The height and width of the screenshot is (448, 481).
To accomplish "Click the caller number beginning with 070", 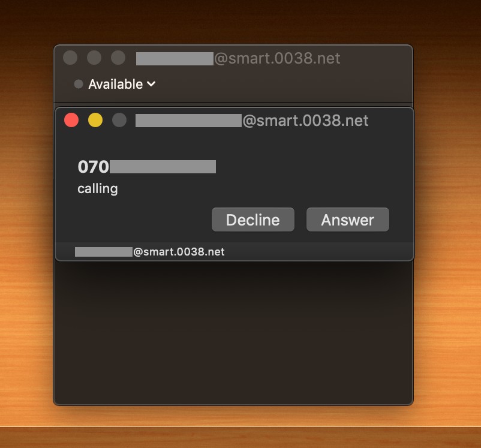I will (x=146, y=167).
